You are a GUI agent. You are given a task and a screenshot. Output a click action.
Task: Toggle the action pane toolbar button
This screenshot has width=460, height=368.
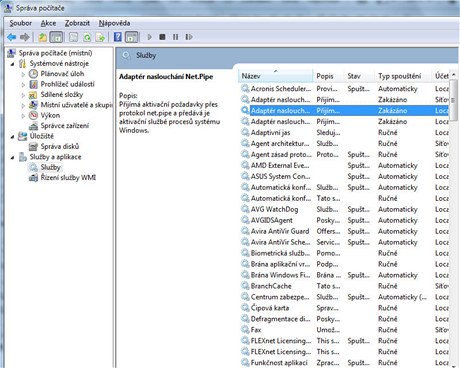[132, 37]
